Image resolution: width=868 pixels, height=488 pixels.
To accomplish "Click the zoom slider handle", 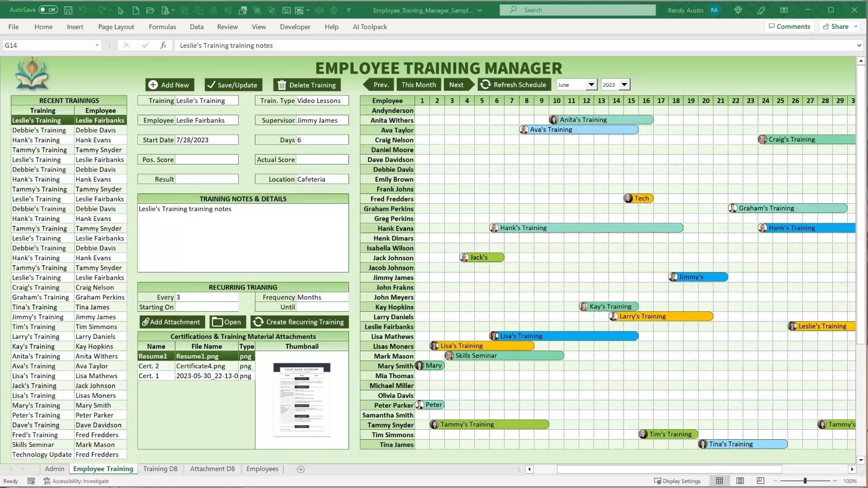I will pos(805,481).
